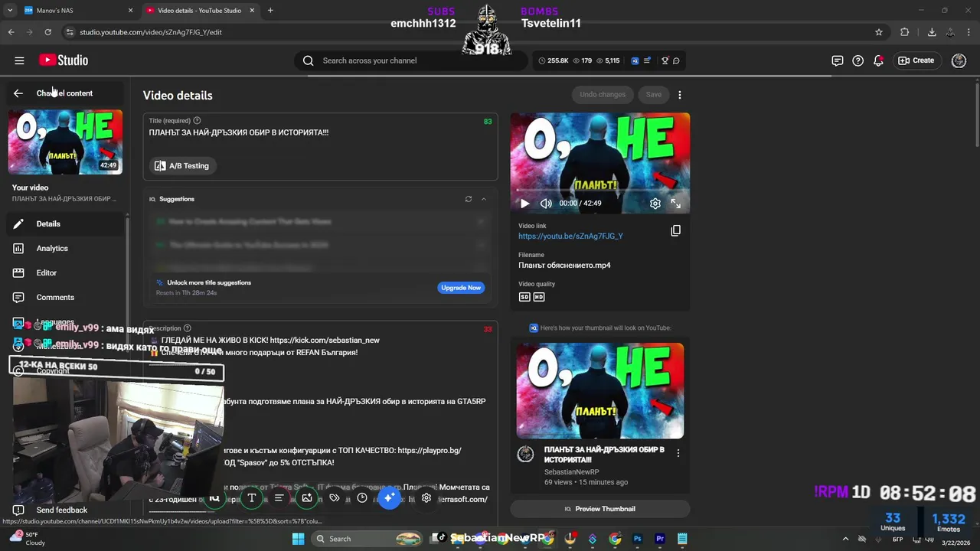Screen dimensions: 980x551
Task: Click the video preview progress bar
Action: pyautogui.click(x=599, y=190)
